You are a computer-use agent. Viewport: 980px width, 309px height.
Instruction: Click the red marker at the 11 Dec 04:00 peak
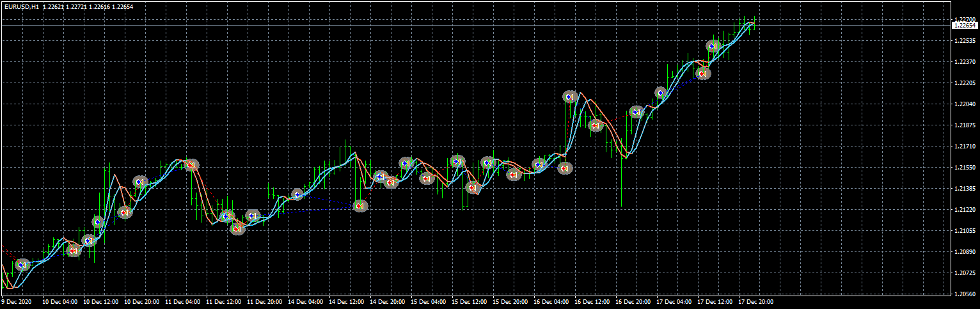pos(191,165)
